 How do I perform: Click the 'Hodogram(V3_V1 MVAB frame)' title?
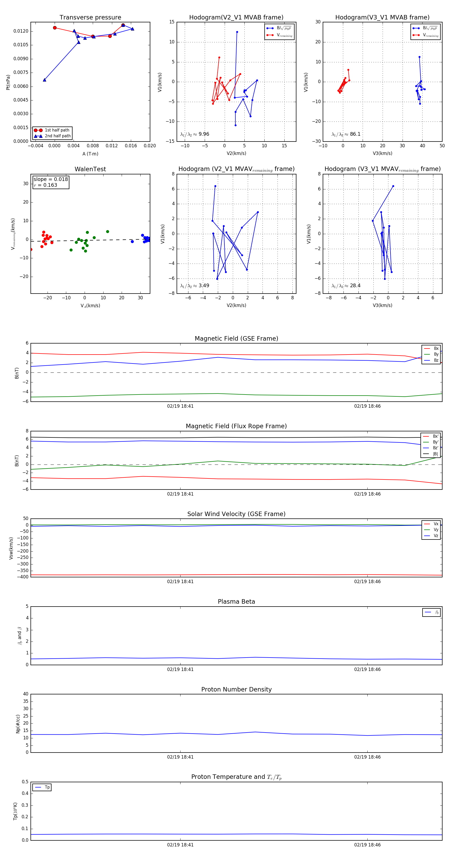[382, 18]
